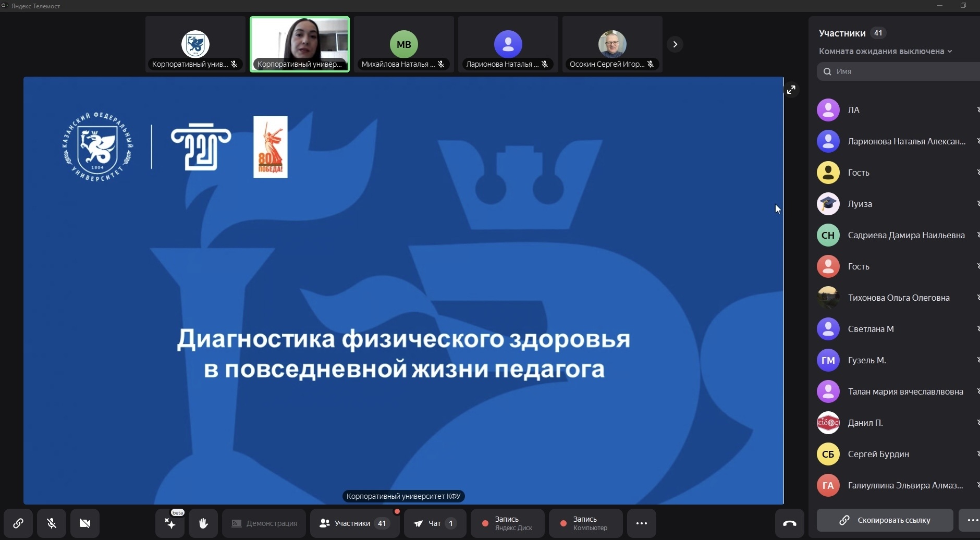Start Запись Компьютер recording

585,523
